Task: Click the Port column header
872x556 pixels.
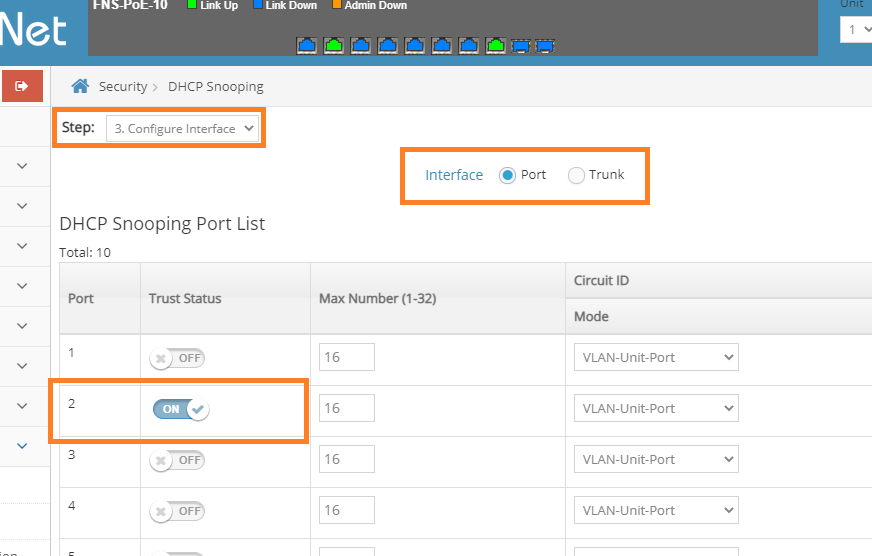Action: pos(100,299)
